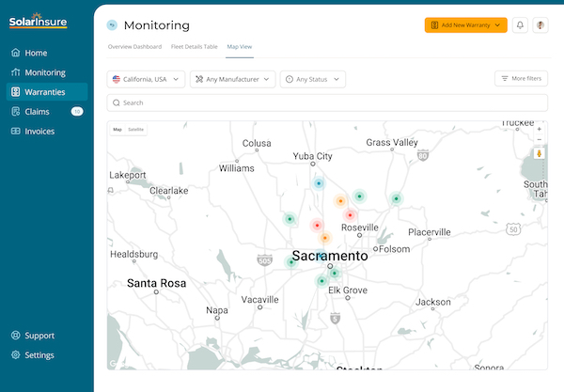Open Settings in the sidebar
The image size is (564, 392).
pos(39,355)
